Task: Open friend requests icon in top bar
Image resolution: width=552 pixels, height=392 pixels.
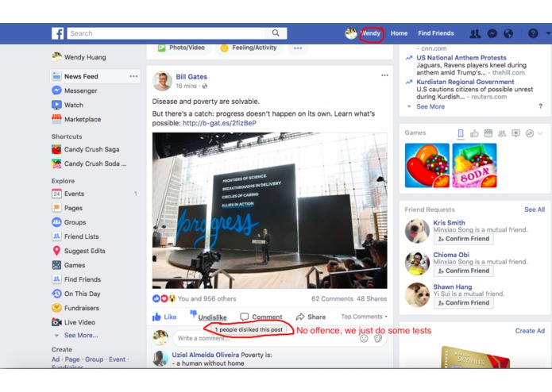Action: (x=475, y=33)
